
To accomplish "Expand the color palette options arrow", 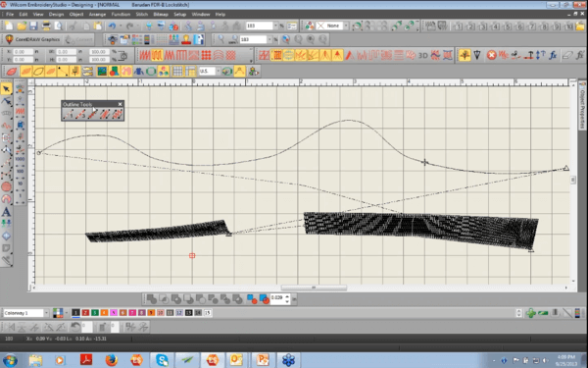I will [x=67, y=313].
